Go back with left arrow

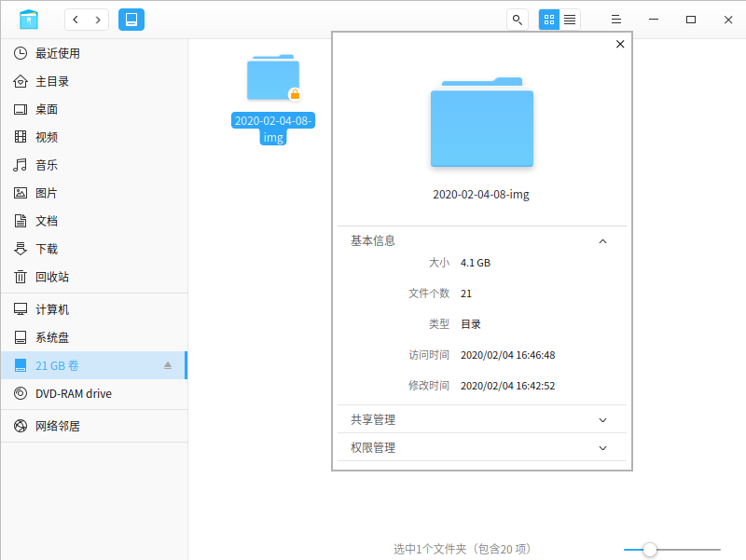pyautogui.click(x=76, y=20)
